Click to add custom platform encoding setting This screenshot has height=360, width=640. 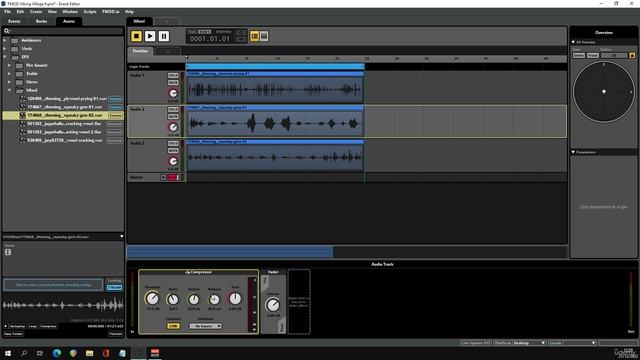coord(53,285)
